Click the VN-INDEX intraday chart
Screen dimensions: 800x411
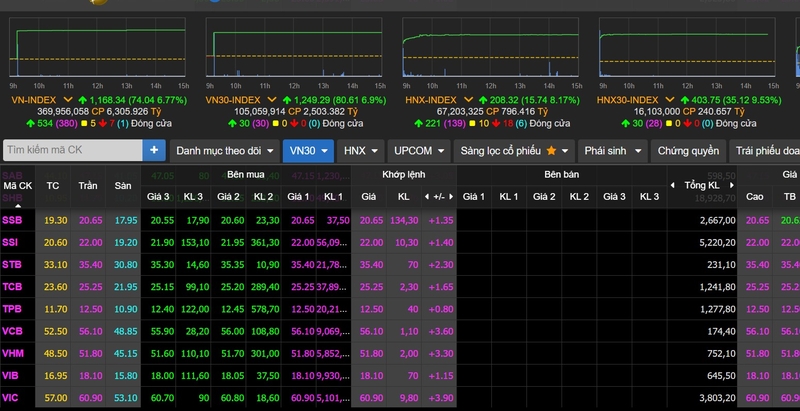(97, 47)
